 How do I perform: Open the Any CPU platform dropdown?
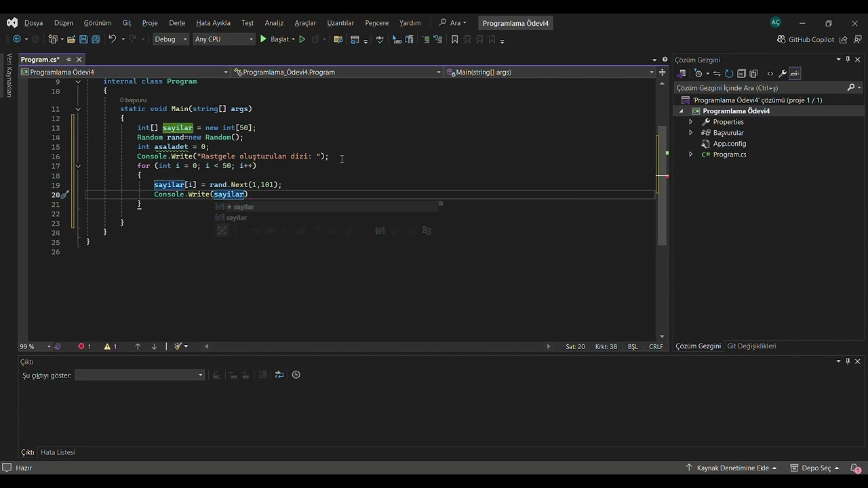(x=224, y=39)
